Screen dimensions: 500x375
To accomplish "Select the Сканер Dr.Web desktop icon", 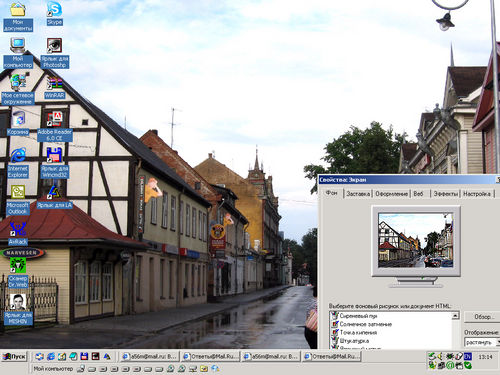I will [x=18, y=273].
